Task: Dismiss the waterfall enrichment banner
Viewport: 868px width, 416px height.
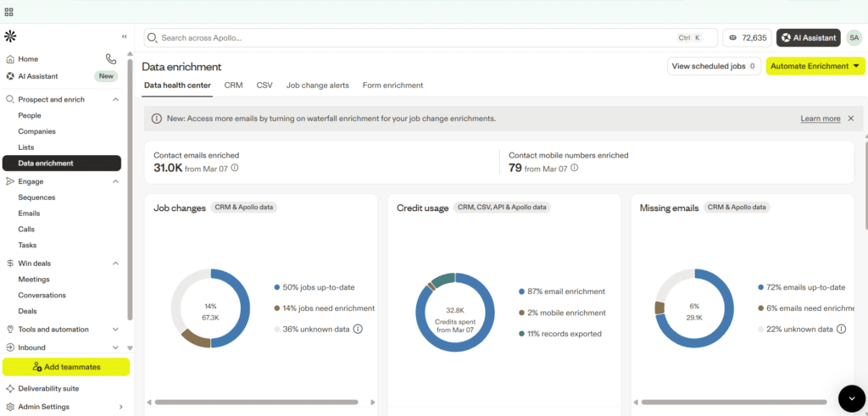Action: click(851, 119)
